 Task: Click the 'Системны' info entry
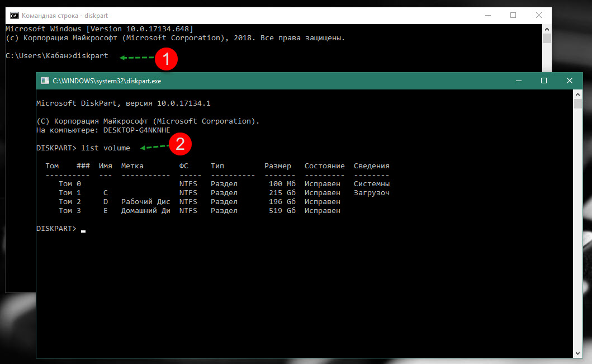coord(372,184)
